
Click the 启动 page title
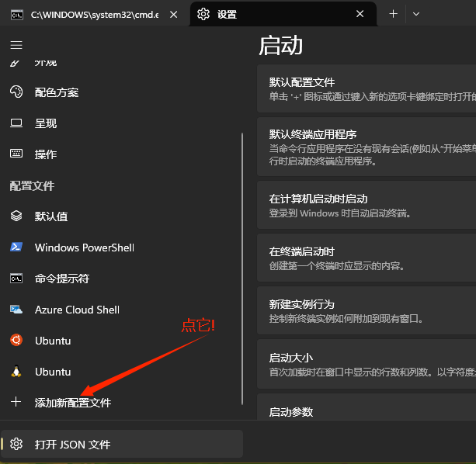coord(280,46)
